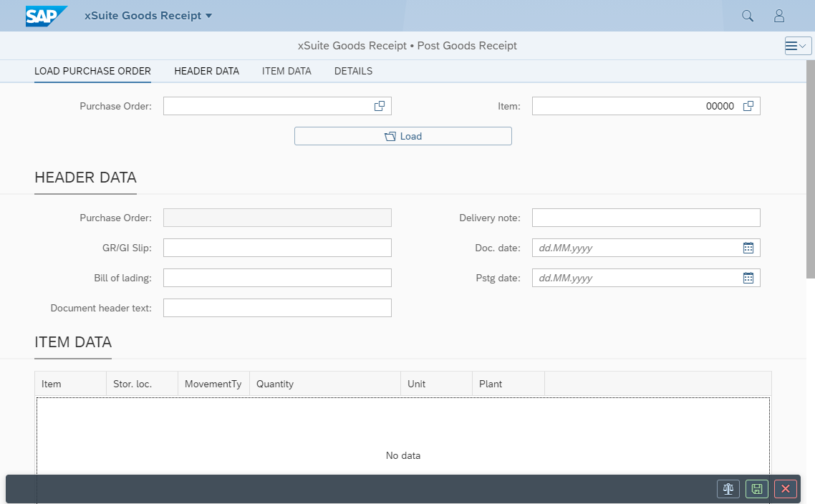Click the green save disk icon
This screenshot has height=504, width=815.
click(757, 489)
